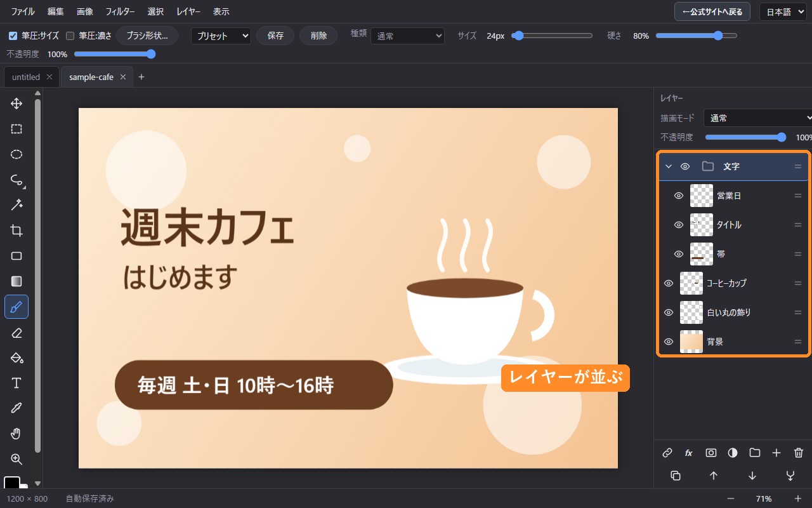Select the Paint Bucket tool

16,358
